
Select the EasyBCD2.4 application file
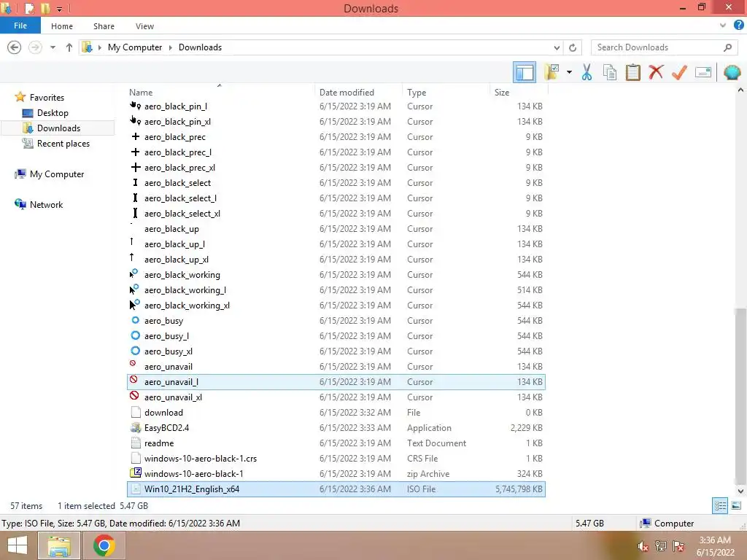click(x=336, y=427)
